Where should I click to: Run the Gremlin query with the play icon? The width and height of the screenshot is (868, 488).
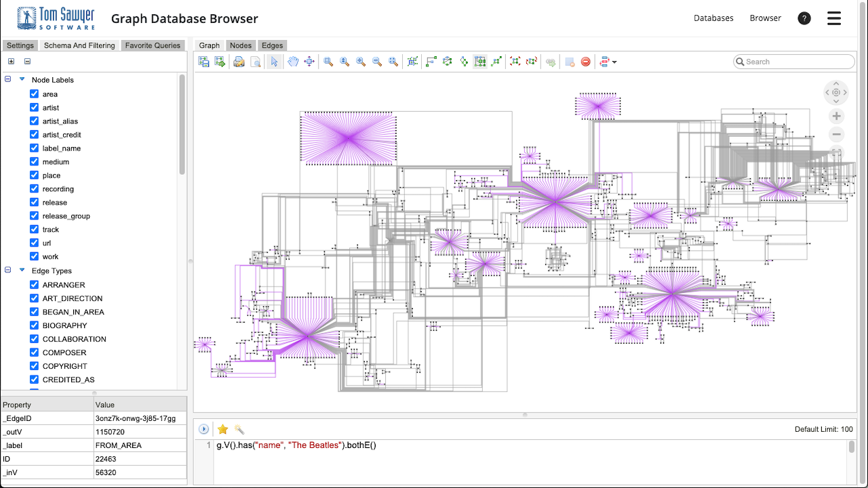coord(203,428)
